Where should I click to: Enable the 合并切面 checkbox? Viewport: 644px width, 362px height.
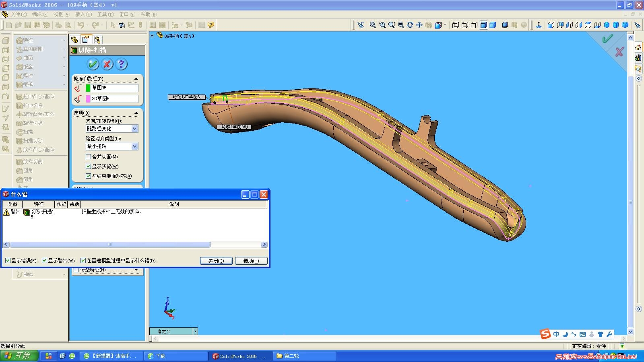[88, 157]
